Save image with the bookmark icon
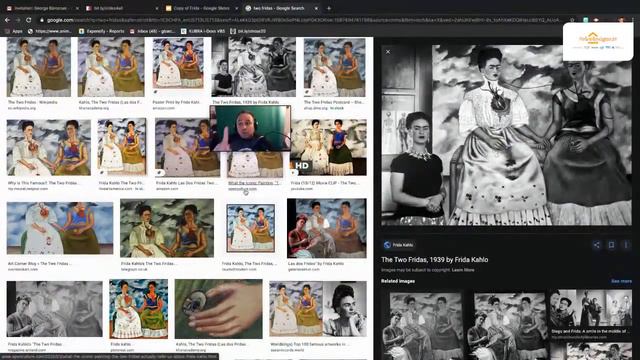This screenshot has height=360, width=640. 611,245
